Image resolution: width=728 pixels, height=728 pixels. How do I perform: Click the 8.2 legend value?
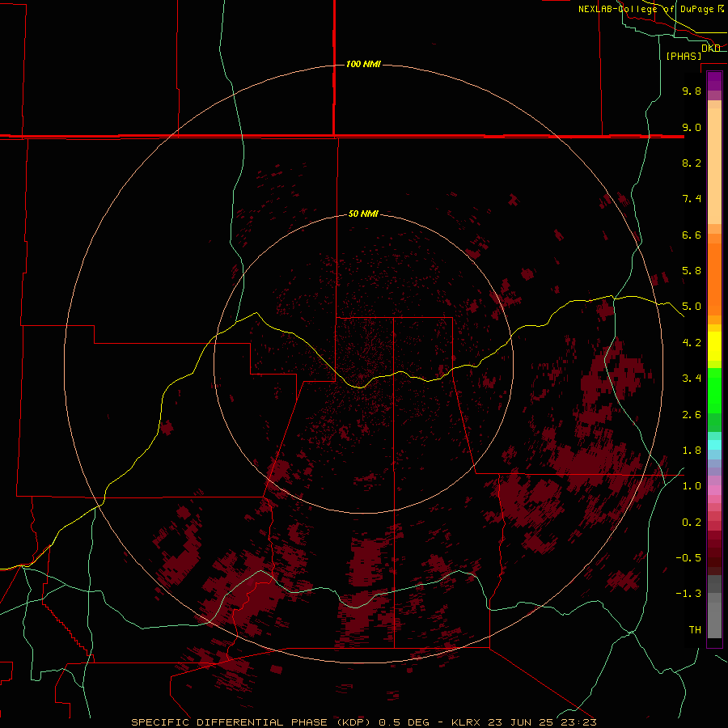[x=692, y=163]
